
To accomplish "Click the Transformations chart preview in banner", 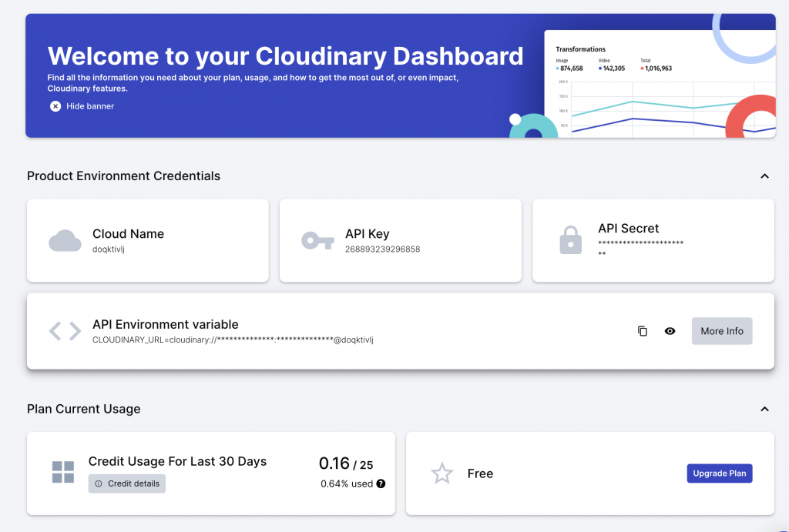I will tap(660, 83).
